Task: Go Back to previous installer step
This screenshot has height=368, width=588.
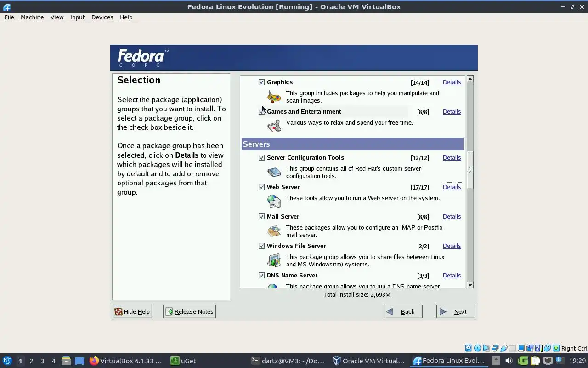Action: click(403, 311)
